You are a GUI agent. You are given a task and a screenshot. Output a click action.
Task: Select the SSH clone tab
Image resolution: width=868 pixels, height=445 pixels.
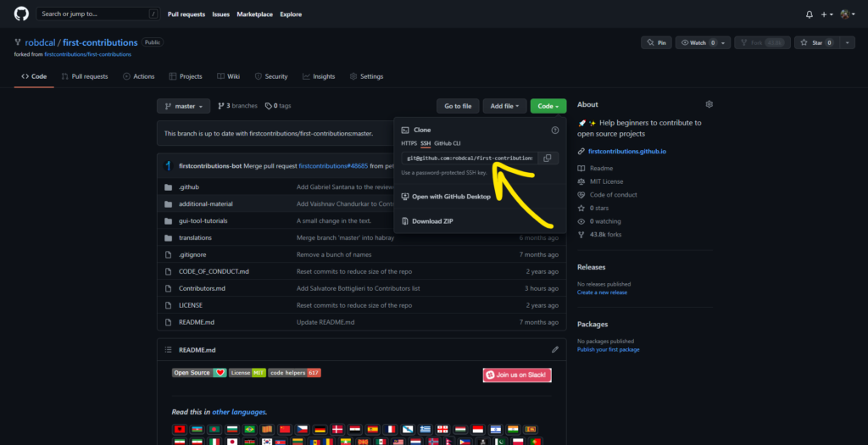point(426,143)
